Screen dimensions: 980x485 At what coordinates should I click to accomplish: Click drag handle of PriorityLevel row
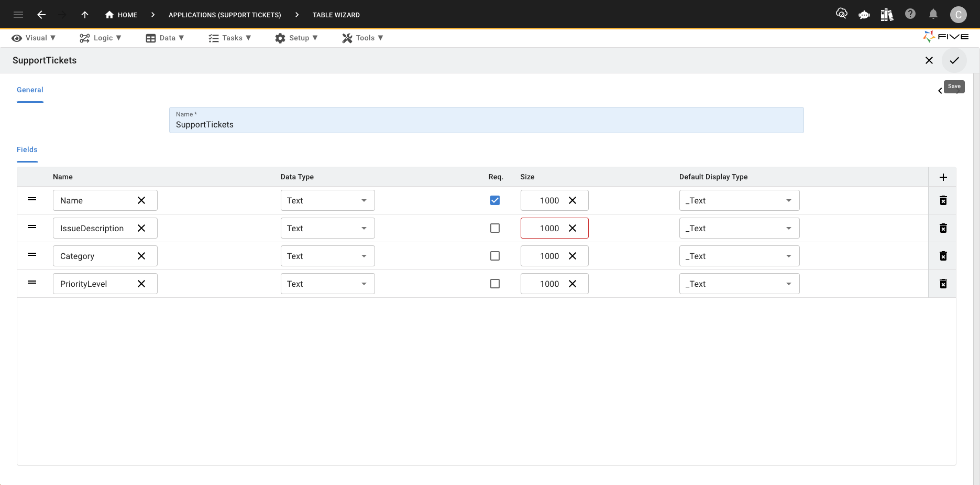pos(32,283)
